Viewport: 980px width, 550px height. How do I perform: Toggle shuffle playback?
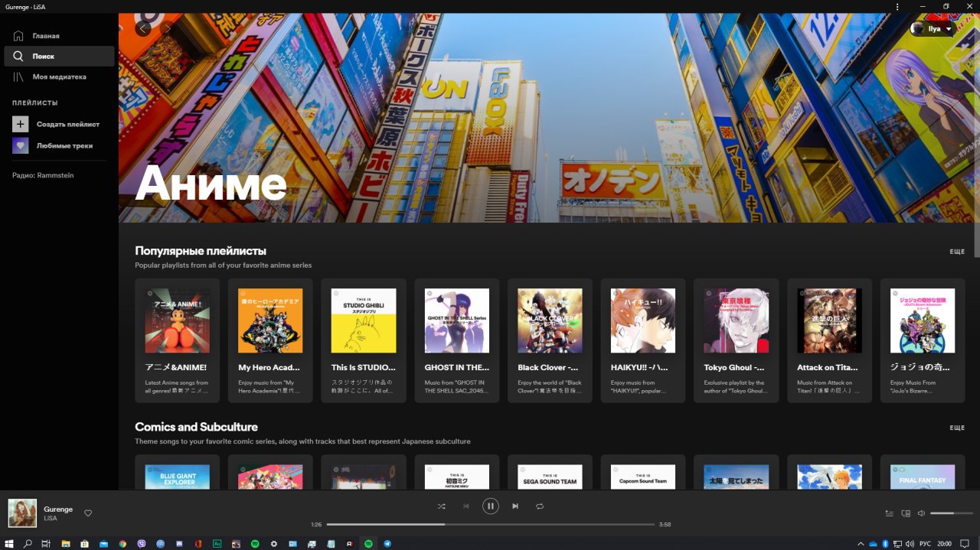click(441, 506)
